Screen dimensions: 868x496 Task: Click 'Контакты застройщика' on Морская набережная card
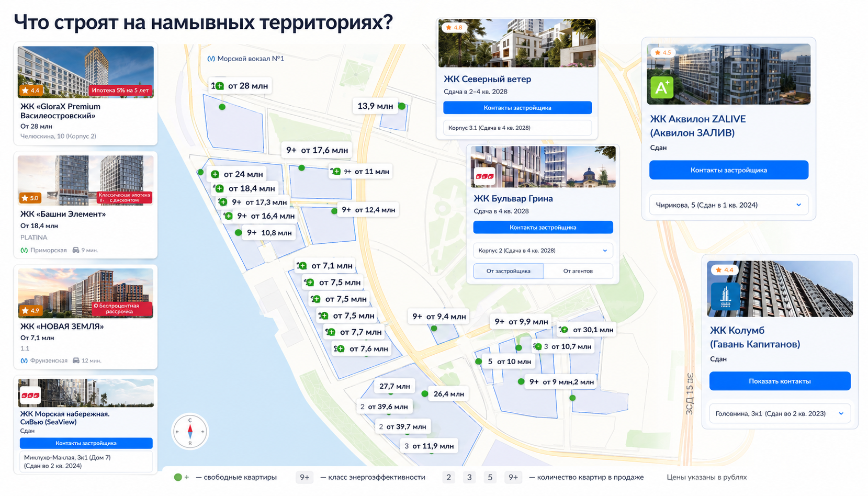pos(86,443)
